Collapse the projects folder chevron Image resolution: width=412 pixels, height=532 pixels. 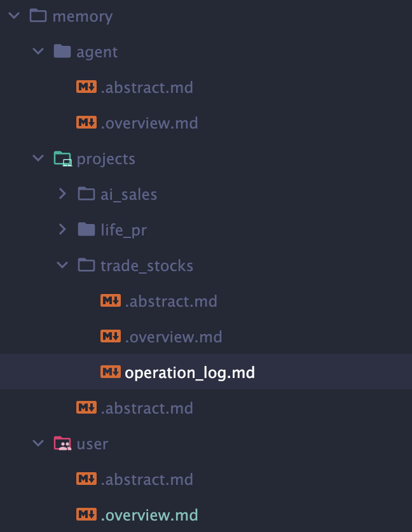click(x=38, y=158)
